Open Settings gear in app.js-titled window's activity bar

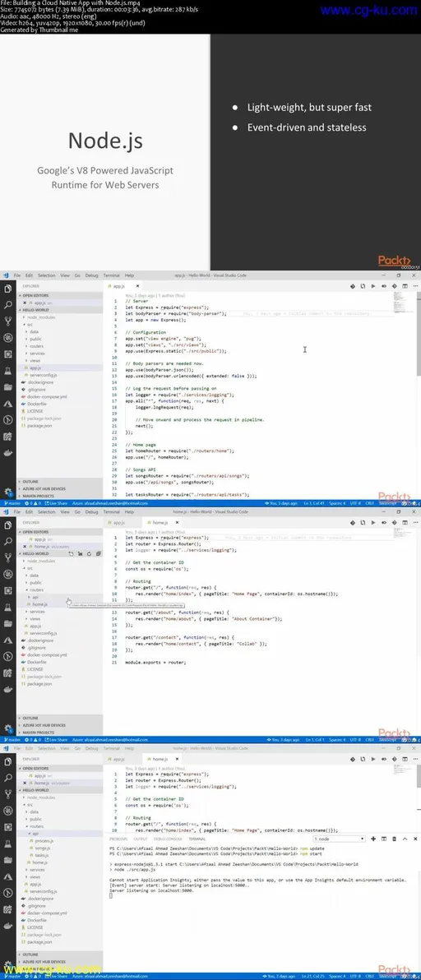pos(7,492)
